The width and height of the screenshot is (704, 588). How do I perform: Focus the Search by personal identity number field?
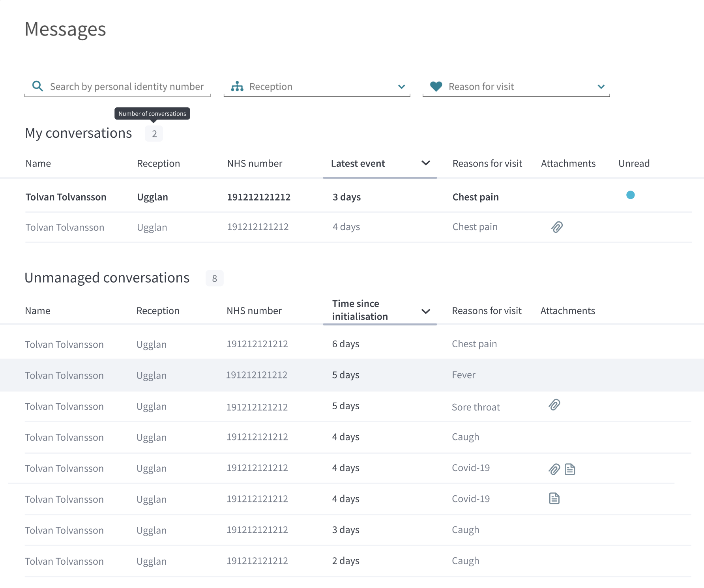point(117,87)
